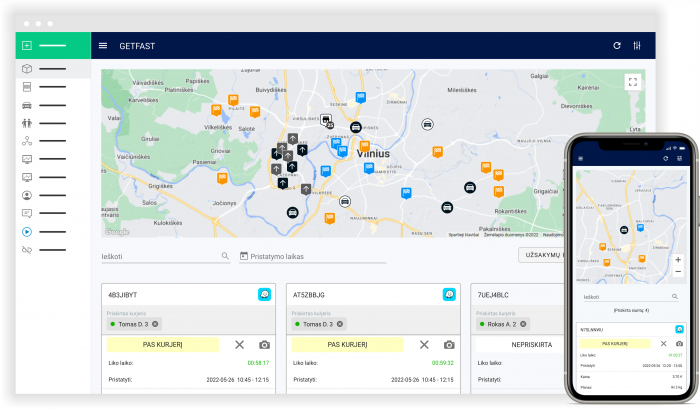Select the people sidebar icon
Viewport: 700px width, 409px height.
(x=27, y=123)
